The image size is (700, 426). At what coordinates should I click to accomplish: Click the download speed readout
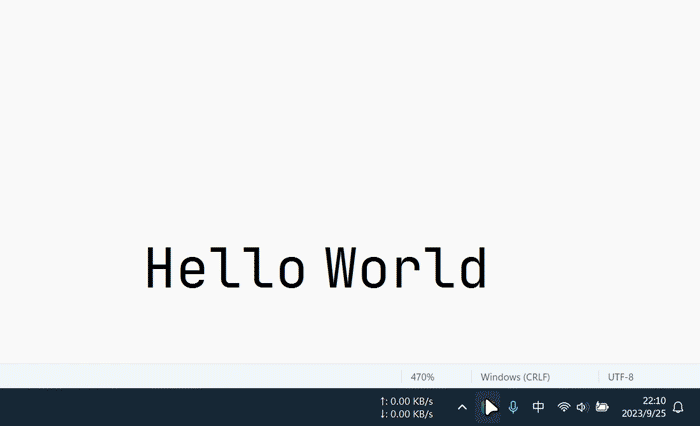pyautogui.click(x=406, y=414)
